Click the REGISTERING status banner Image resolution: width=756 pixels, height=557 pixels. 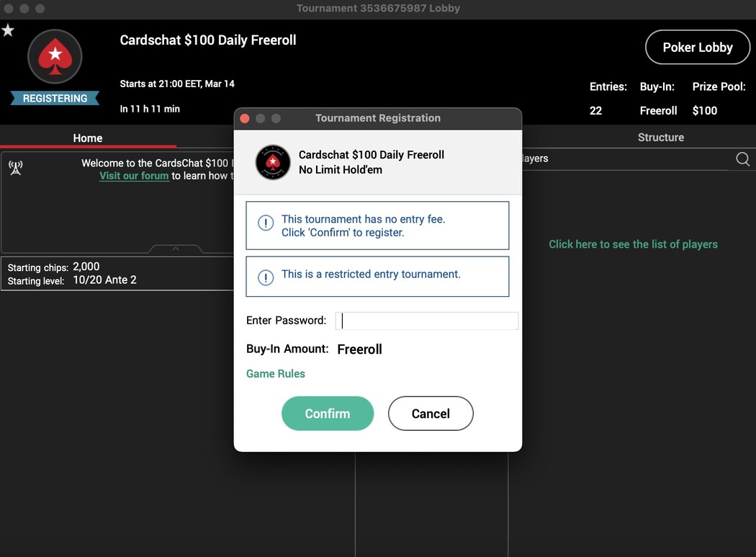tap(55, 99)
